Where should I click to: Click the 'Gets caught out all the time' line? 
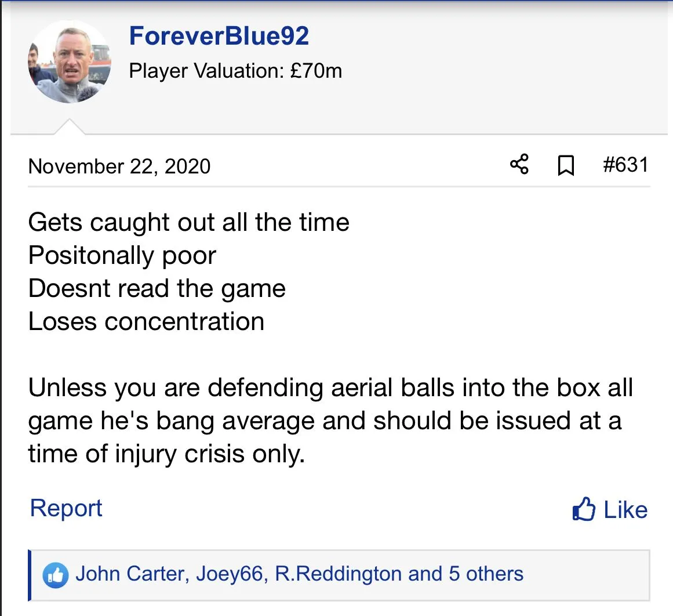click(188, 222)
